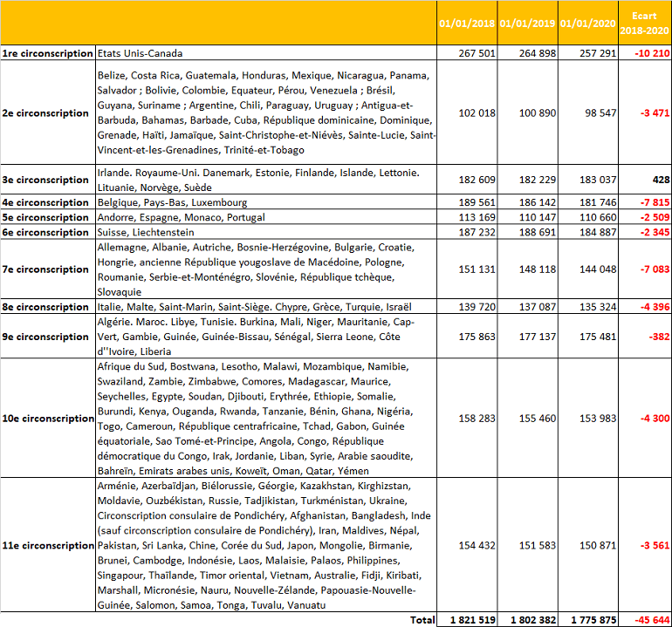Select value 110 147
This screenshot has height=627, width=672.
pyautogui.click(x=538, y=217)
